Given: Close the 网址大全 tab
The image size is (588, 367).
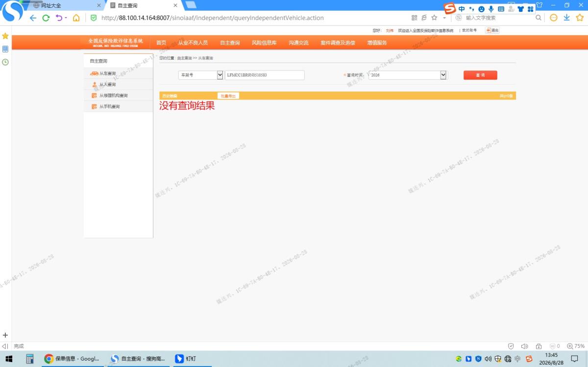Looking at the screenshot, I should (x=98, y=5).
